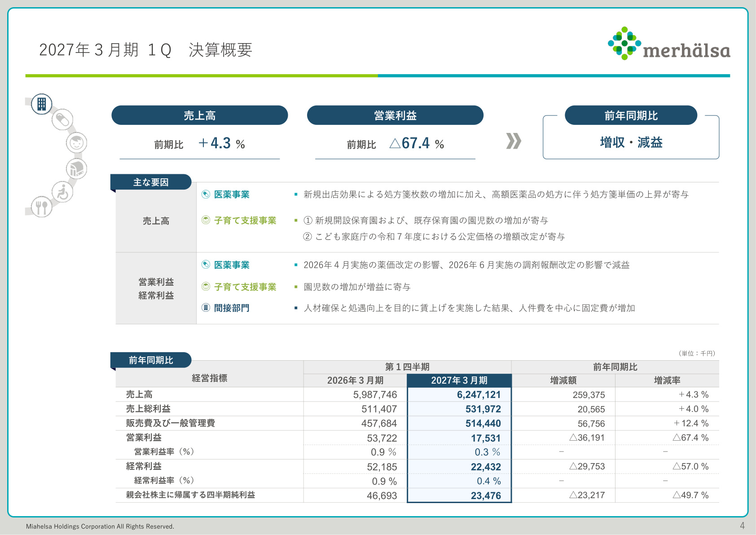Click the value 17,531
756x535 pixels.
[x=486, y=438]
